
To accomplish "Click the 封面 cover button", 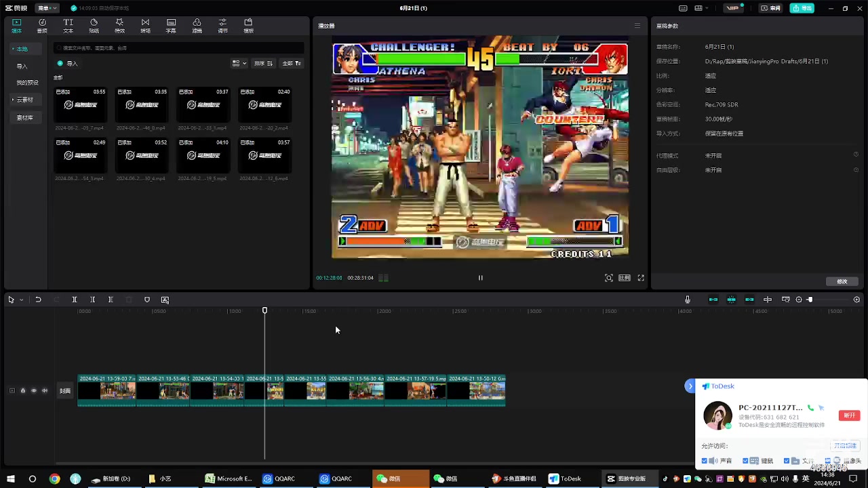I will pyautogui.click(x=65, y=390).
